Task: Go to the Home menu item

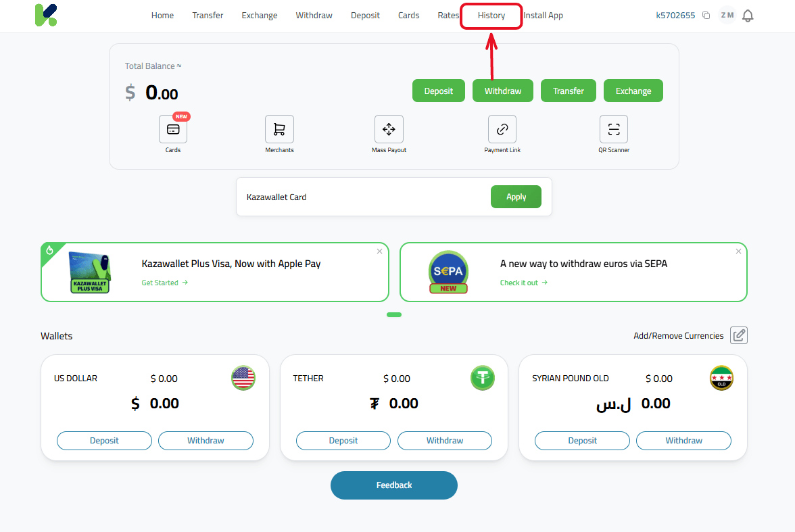Action: pos(162,16)
